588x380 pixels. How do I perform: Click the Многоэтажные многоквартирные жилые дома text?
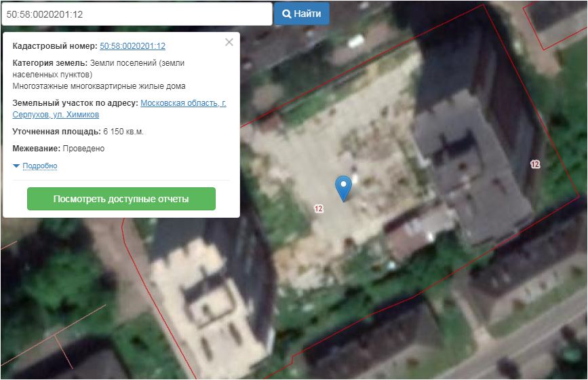pyautogui.click(x=99, y=86)
